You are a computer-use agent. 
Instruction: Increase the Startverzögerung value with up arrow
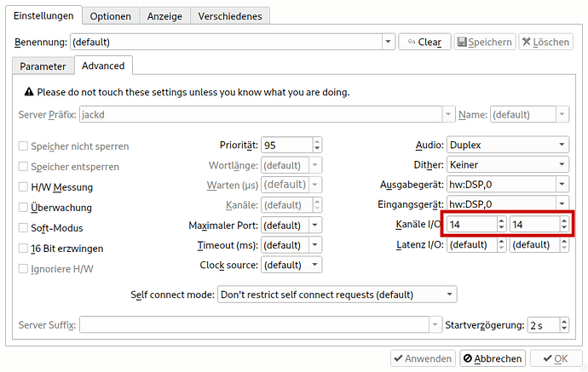coord(563,321)
